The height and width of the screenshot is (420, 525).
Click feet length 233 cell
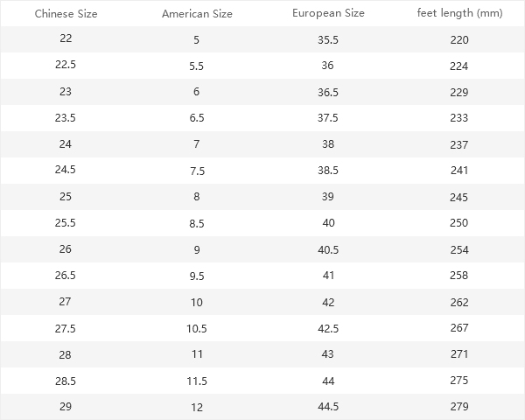(459, 119)
